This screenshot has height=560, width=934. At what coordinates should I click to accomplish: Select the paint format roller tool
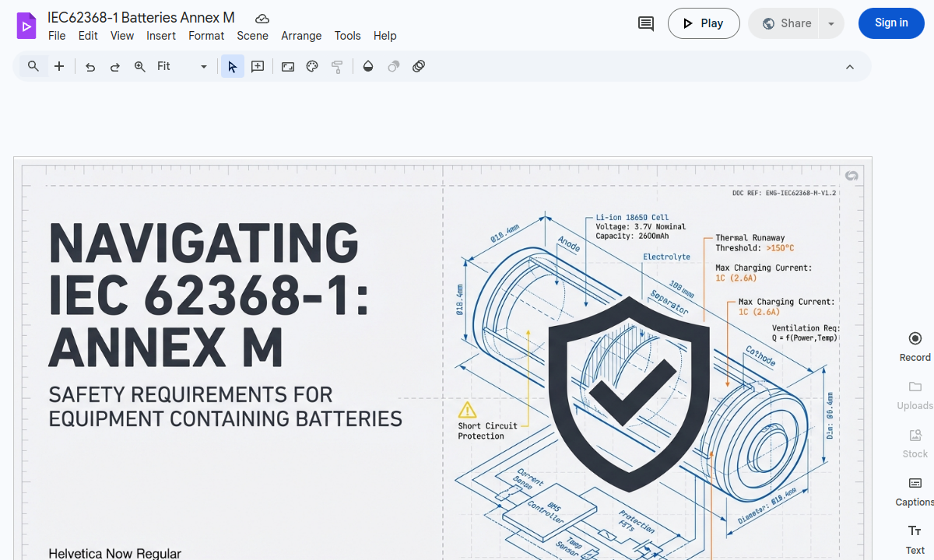(337, 66)
